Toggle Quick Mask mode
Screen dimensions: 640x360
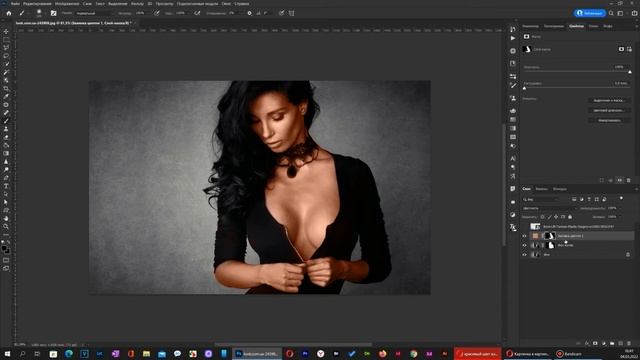(6, 260)
